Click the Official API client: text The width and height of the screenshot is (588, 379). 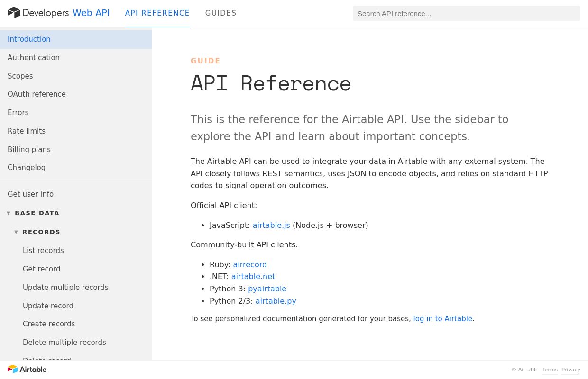pos(224,206)
